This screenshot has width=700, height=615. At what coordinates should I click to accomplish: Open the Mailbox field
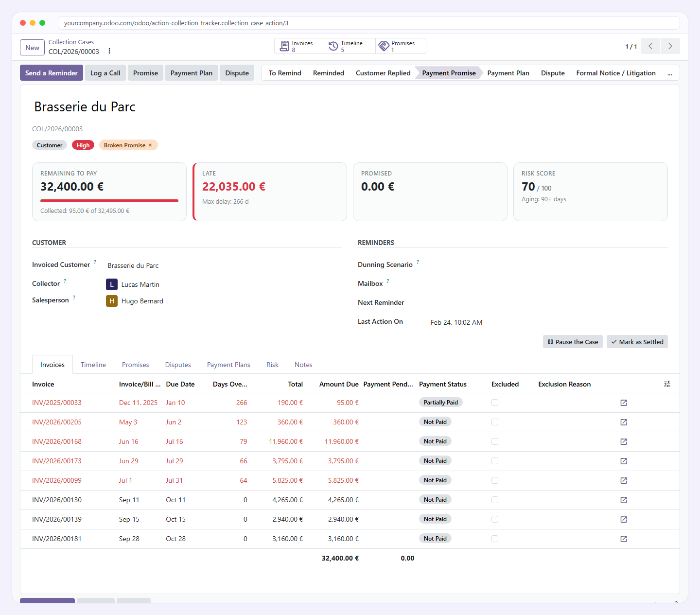click(549, 284)
